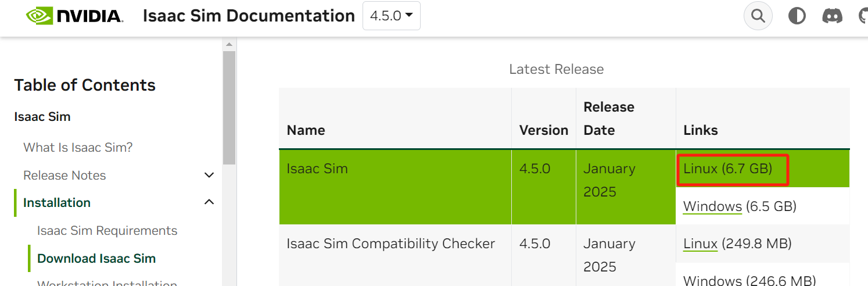Download the Compatibility Checker for Linux
This screenshot has width=868, height=286.
tap(700, 244)
